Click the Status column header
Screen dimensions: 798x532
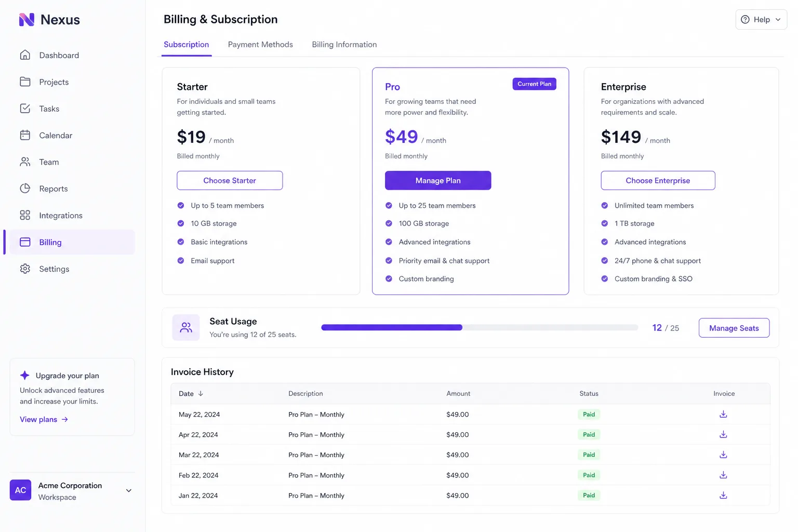[x=589, y=394]
